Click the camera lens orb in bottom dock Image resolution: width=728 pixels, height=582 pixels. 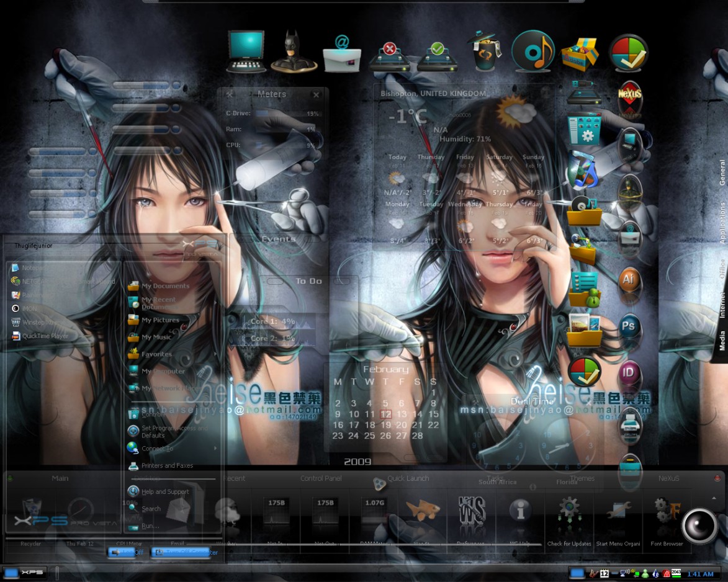point(699,526)
